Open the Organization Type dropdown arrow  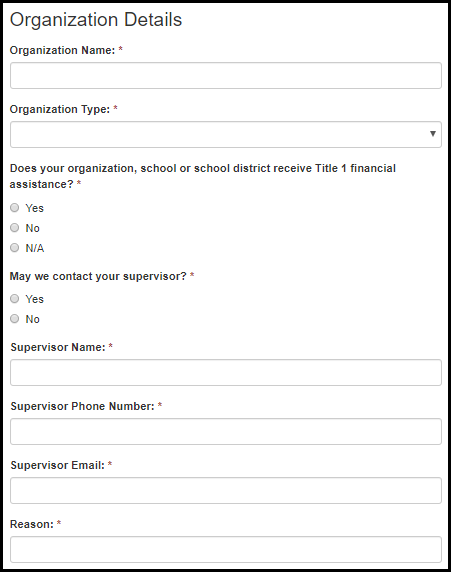tap(432, 134)
